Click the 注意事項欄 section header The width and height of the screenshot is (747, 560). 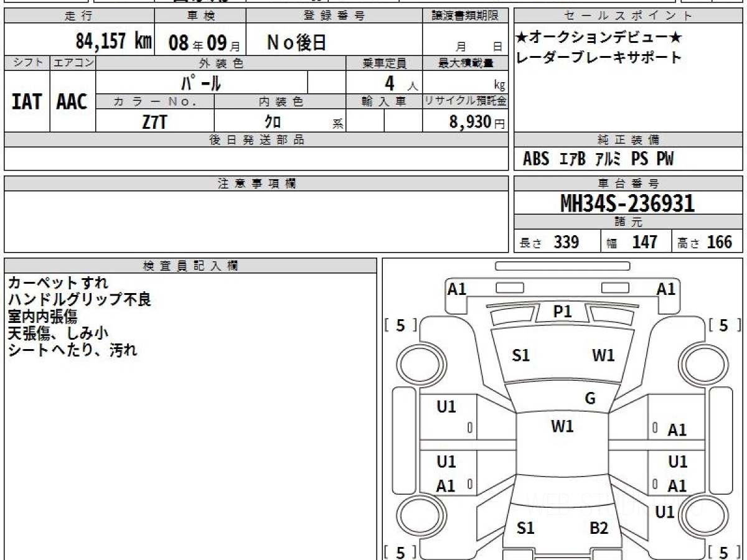pos(256,184)
